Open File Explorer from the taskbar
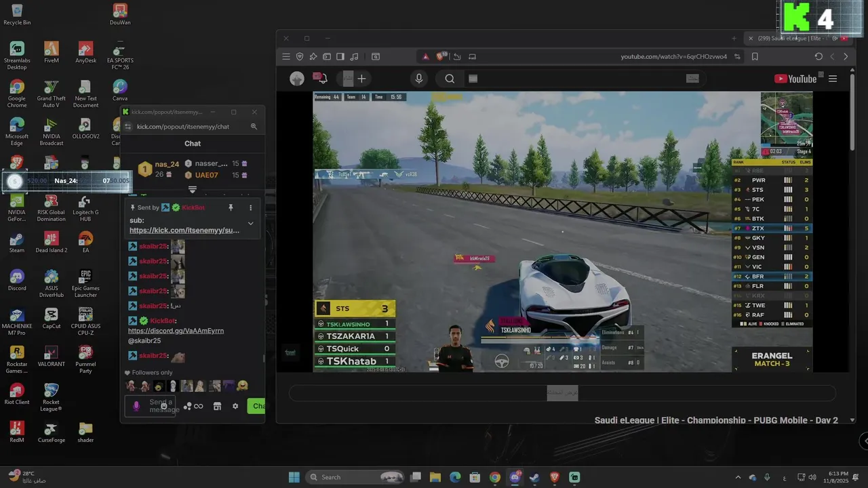Screen dimensions: 868x488 [435, 477]
